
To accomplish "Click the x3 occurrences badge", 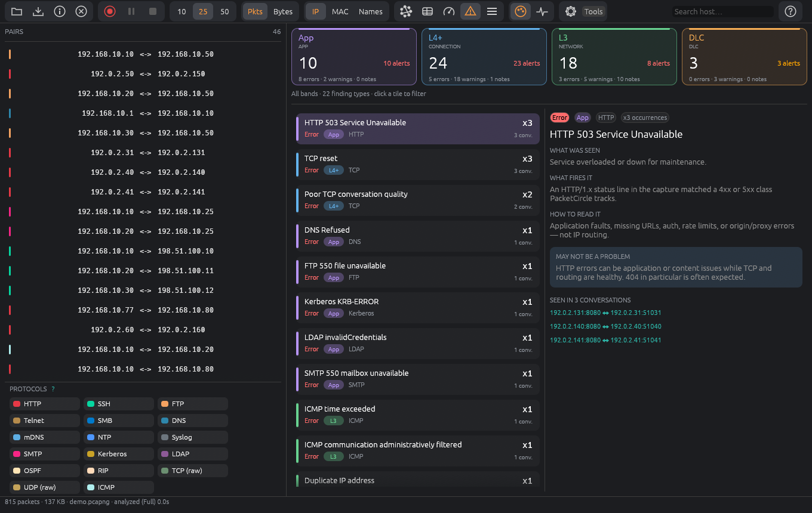I will coord(645,118).
